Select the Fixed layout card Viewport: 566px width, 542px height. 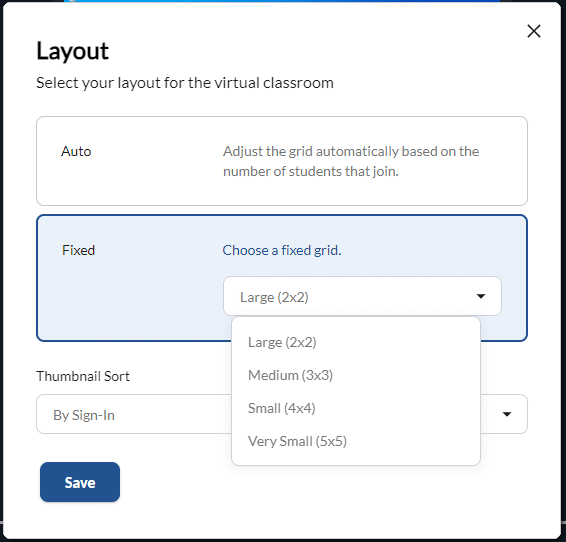tap(282, 278)
